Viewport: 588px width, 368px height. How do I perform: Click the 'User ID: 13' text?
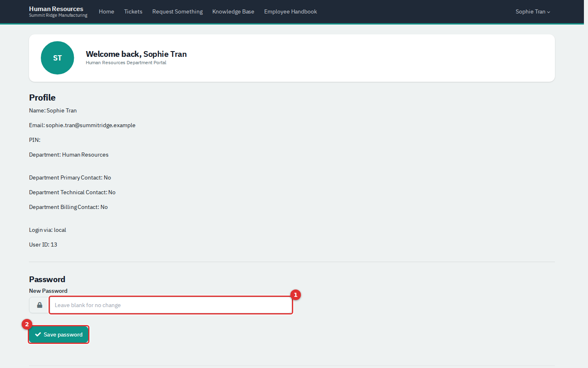43,245
